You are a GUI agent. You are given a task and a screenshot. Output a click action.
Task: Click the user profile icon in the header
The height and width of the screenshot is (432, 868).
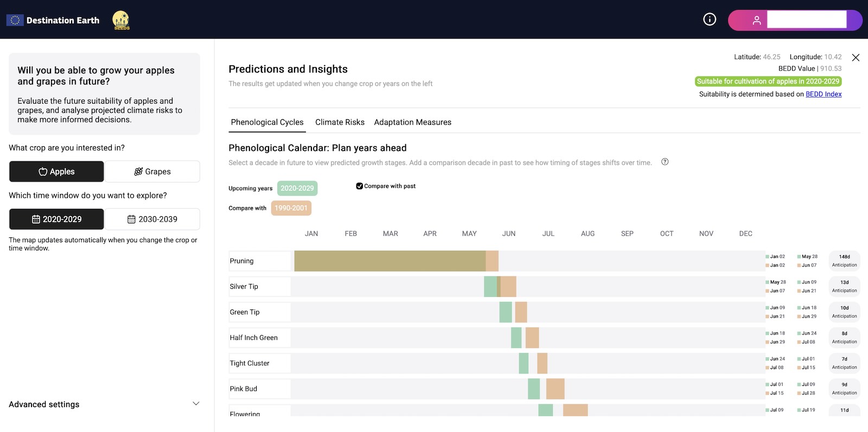tap(756, 20)
